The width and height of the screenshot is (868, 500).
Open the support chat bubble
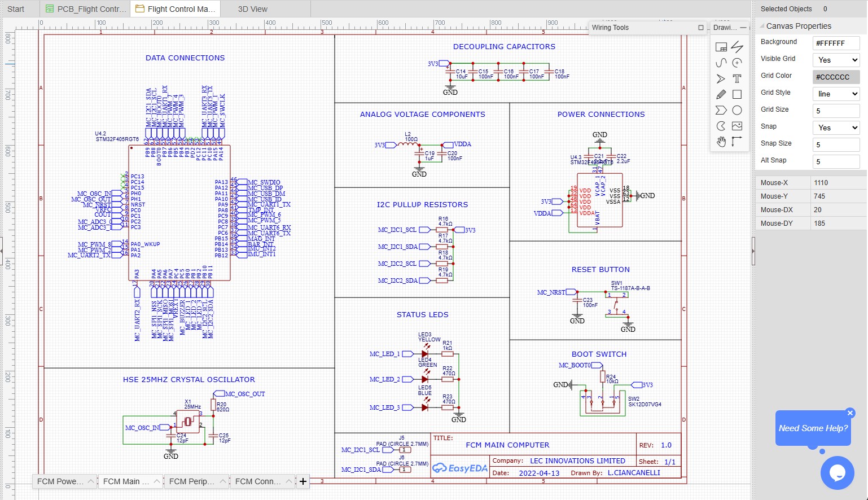(837, 472)
